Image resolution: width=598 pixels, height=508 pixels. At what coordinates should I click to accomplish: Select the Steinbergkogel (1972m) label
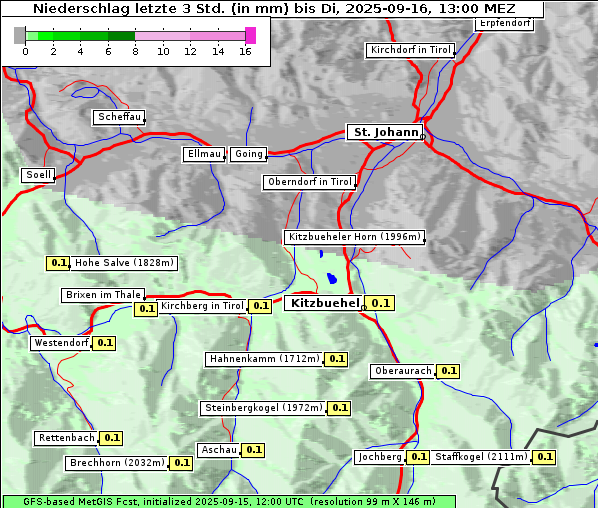point(263,408)
